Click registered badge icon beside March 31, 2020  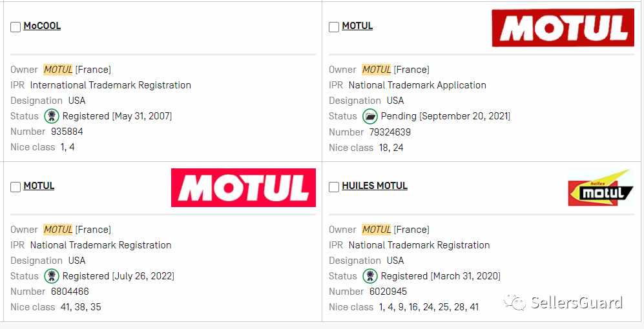[x=370, y=276]
